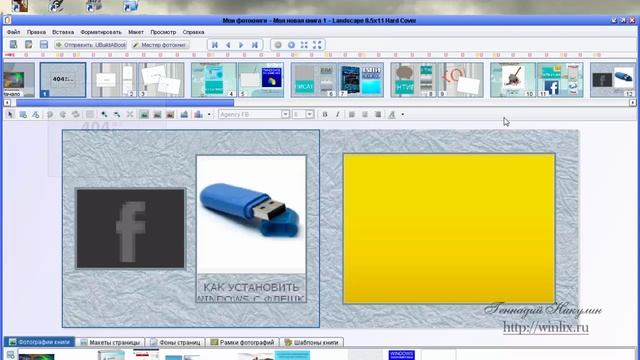
Task: Click the save floppy disk icon
Action: click(x=44, y=44)
